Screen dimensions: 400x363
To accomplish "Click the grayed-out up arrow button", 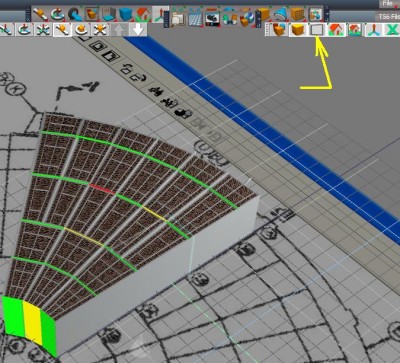I will pyautogui.click(x=119, y=30).
